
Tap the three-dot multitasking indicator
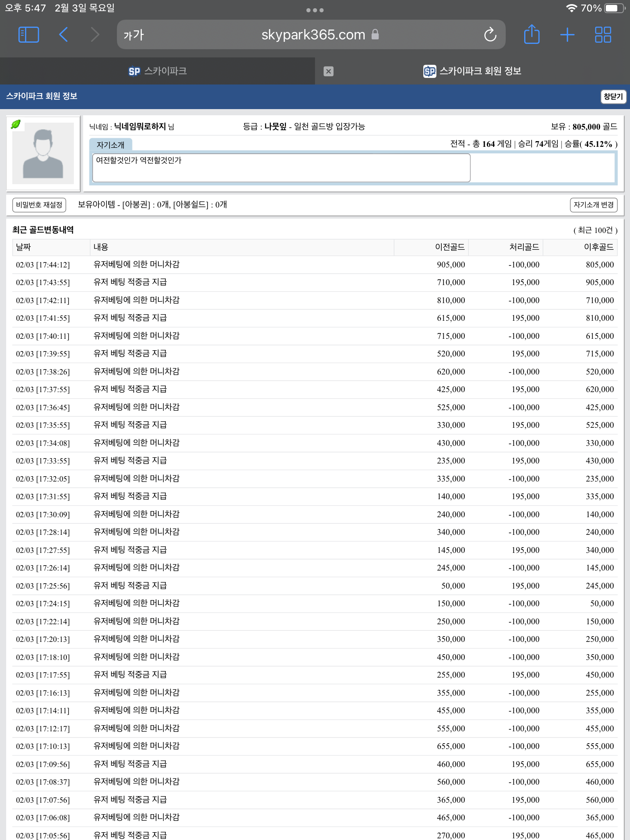[315, 10]
